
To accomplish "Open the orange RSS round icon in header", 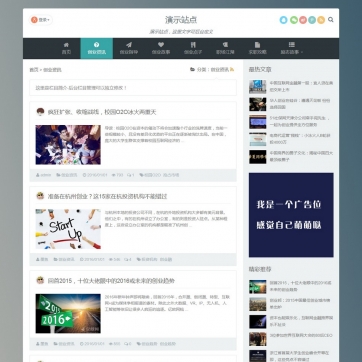I will [321, 20].
